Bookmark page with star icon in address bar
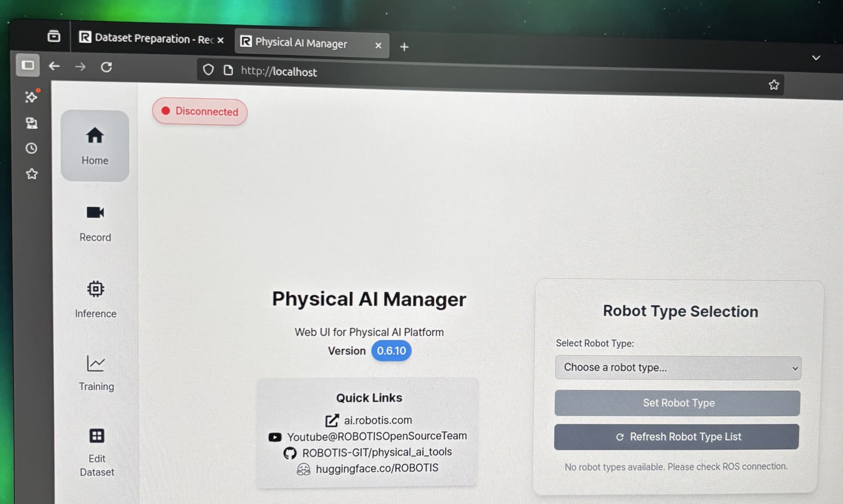 (x=774, y=85)
